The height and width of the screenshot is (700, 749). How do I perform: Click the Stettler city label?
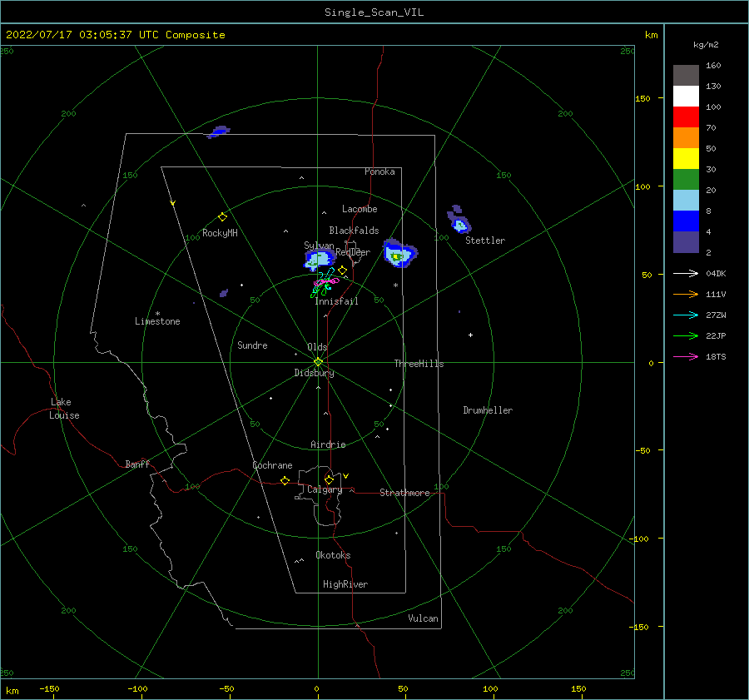tap(485, 241)
